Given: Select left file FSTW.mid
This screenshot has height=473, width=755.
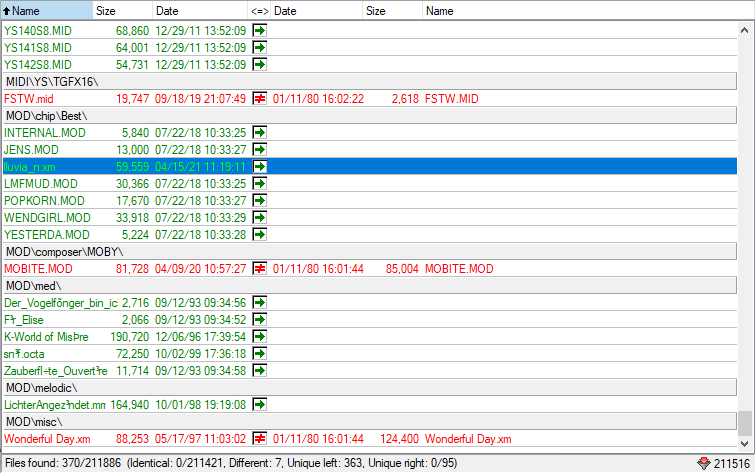Looking at the screenshot, I should tap(28, 99).
